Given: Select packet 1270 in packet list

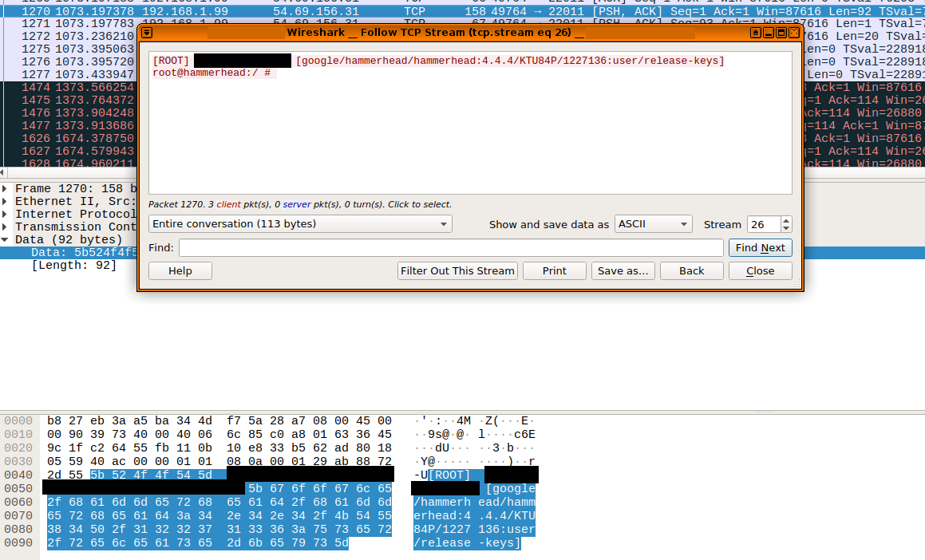Looking at the screenshot, I should coord(463,11).
